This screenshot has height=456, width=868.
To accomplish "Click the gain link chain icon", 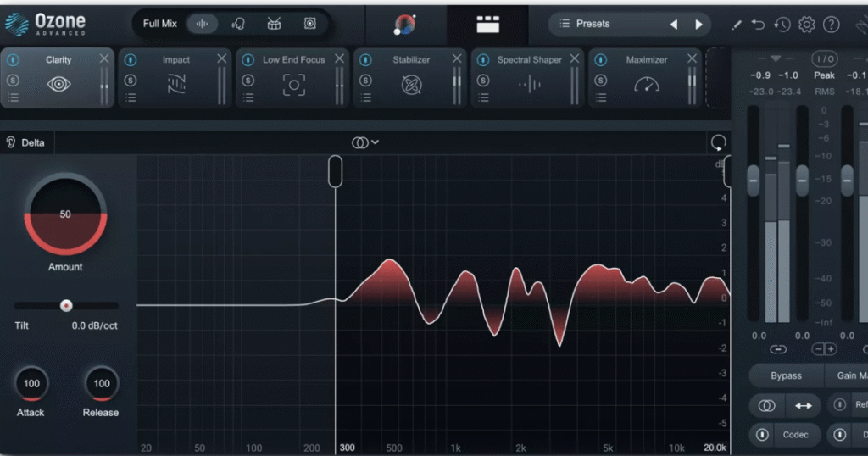I will [x=778, y=349].
